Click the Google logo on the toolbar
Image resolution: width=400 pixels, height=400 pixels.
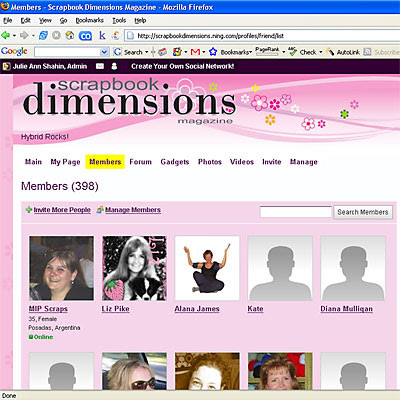[14, 51]
